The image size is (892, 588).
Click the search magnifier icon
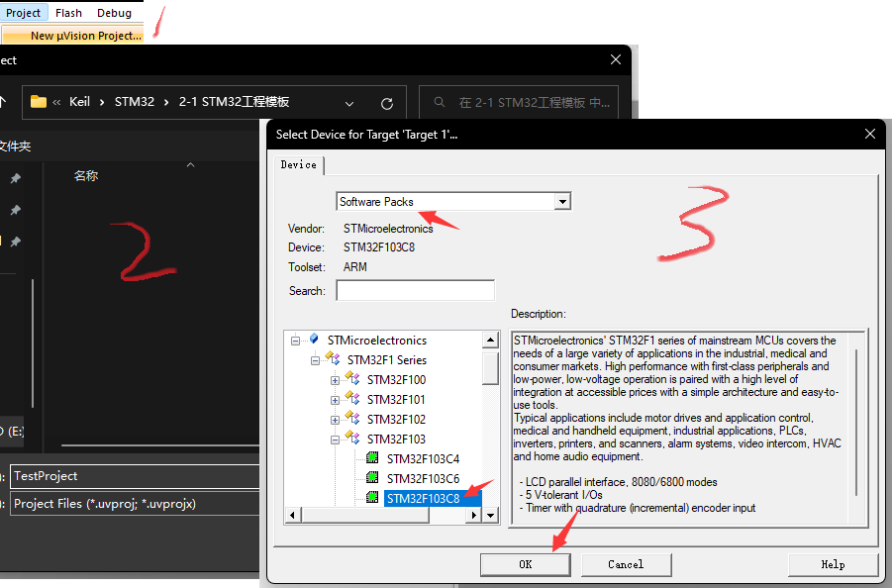coord(440,103)
